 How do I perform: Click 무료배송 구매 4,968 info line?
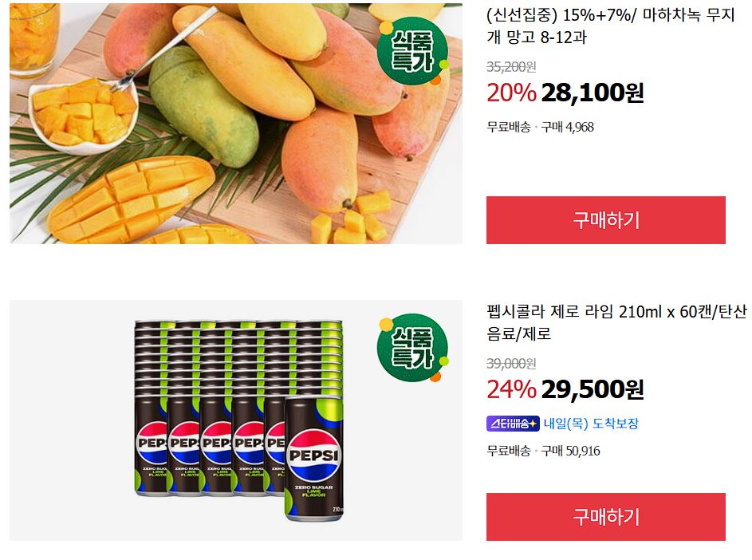tap(540, 127)
